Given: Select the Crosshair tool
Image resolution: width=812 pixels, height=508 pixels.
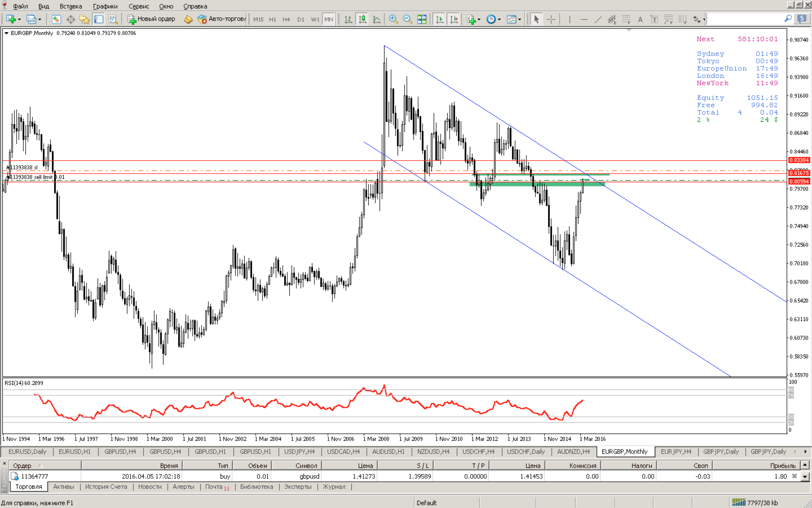Looking at the screenshot, I should point(551,19).
